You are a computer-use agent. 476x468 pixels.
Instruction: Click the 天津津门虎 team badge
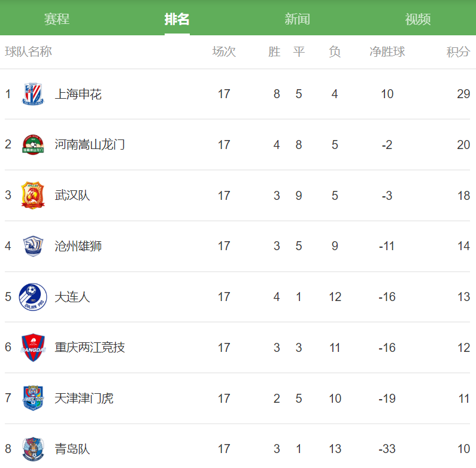coord(33,398)
